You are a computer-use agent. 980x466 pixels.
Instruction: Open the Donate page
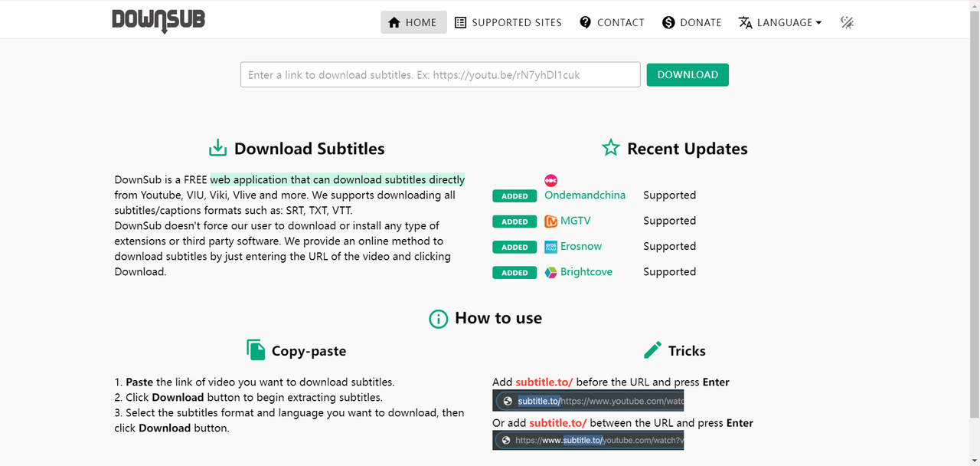pyautogui.click(x=692, y=22)
